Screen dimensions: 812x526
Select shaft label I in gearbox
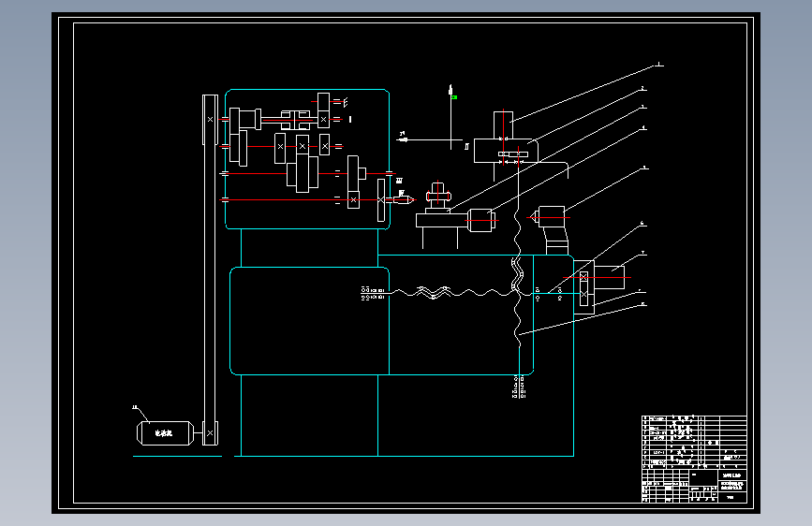[350, 119]
